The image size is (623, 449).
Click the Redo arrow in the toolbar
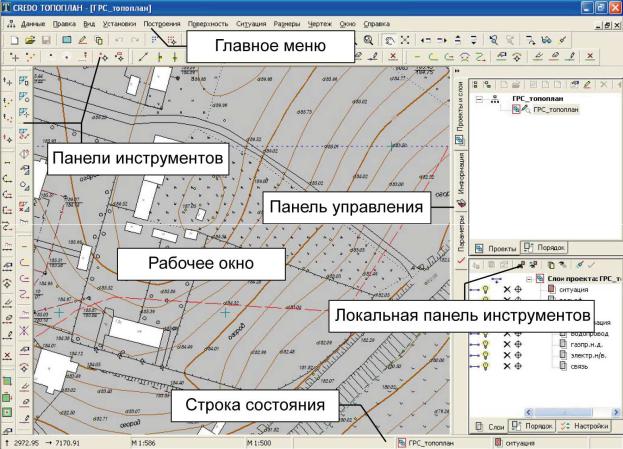pyautogui.click(x=135, y=40)
